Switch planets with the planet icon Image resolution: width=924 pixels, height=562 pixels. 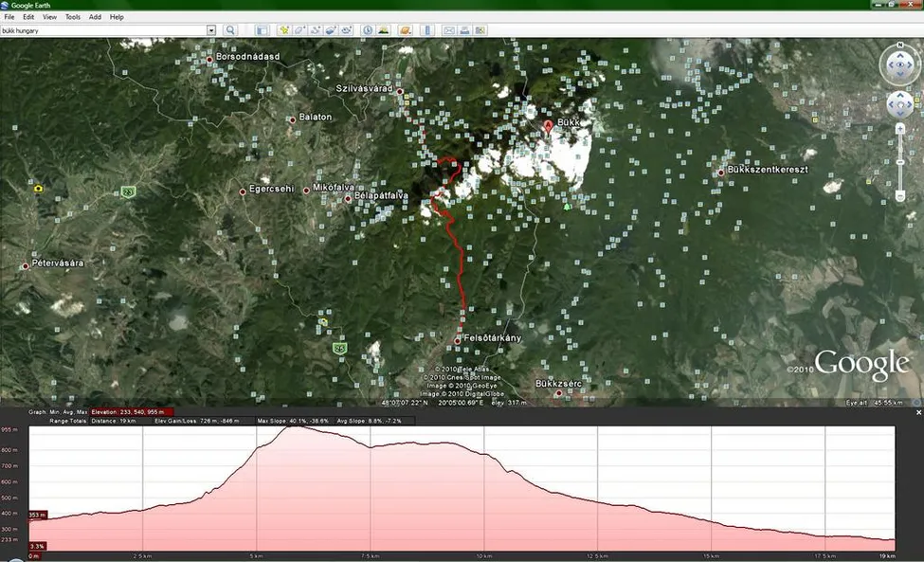tap(405, 30)
